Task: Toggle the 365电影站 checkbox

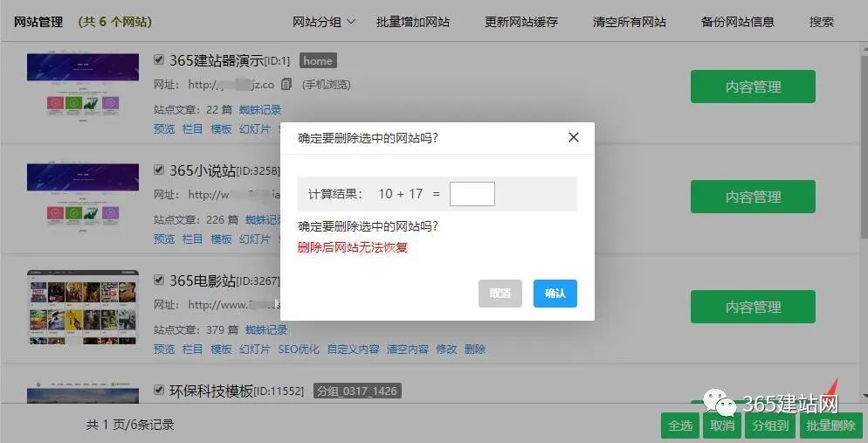Action: pyautogui.click(x=159, y=280)
